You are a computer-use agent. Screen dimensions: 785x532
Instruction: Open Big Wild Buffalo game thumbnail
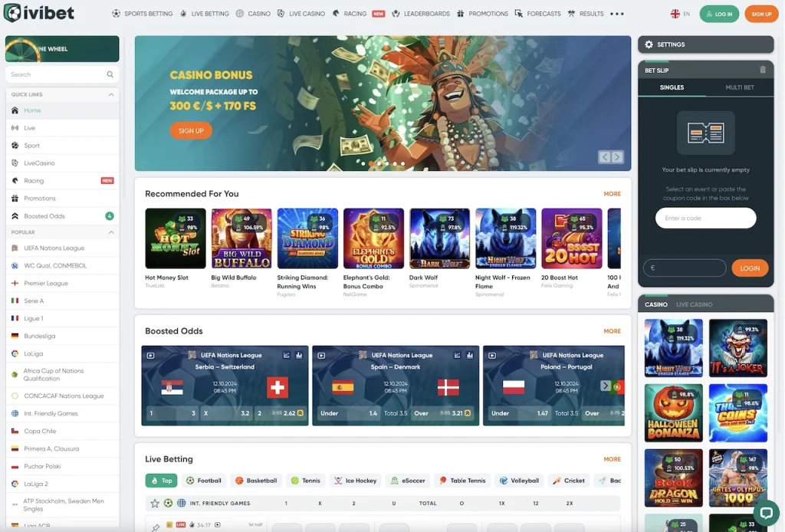point(241,238)
